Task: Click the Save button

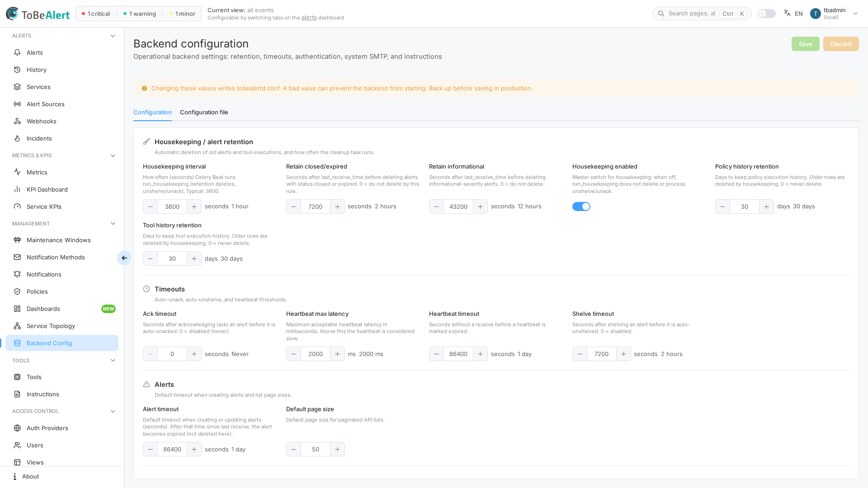Action: click(805, 44)
